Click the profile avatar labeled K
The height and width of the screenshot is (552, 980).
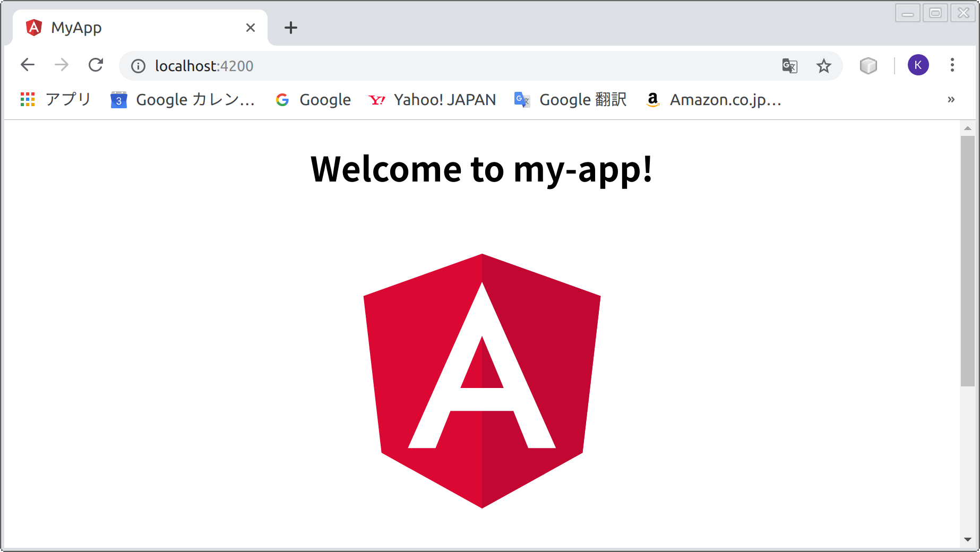click(x=918, y=65)
